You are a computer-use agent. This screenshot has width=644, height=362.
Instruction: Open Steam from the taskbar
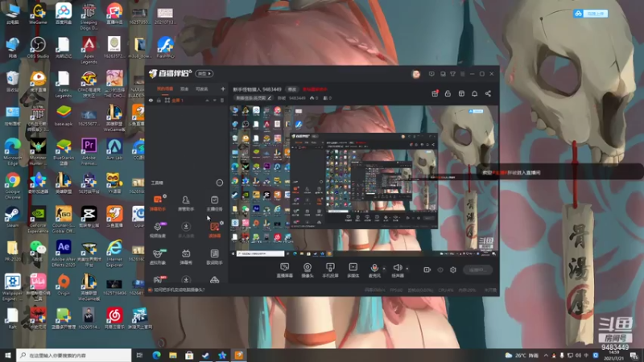(206, 356)
